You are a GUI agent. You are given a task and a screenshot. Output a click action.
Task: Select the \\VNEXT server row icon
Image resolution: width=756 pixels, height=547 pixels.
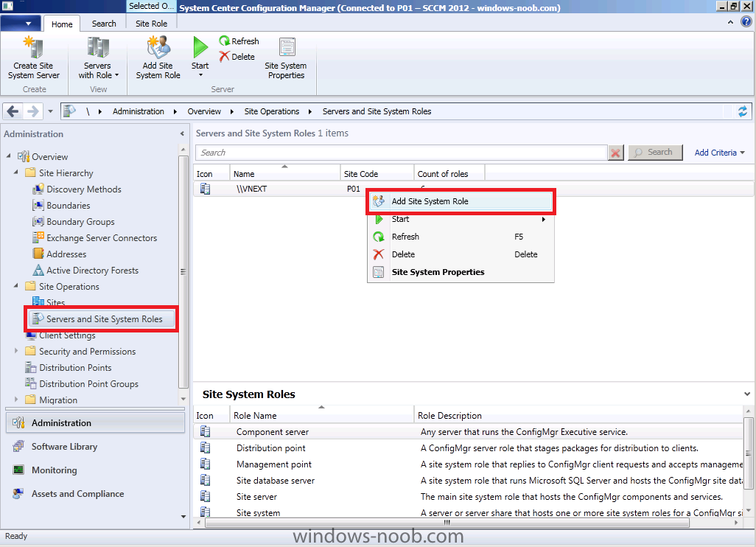click(x=205, y=189)
